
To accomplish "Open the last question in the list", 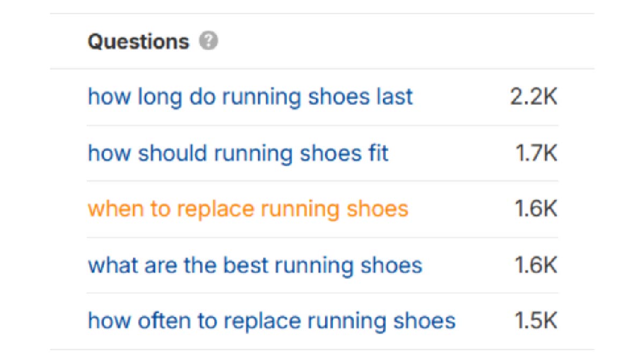I will point(272,321).
